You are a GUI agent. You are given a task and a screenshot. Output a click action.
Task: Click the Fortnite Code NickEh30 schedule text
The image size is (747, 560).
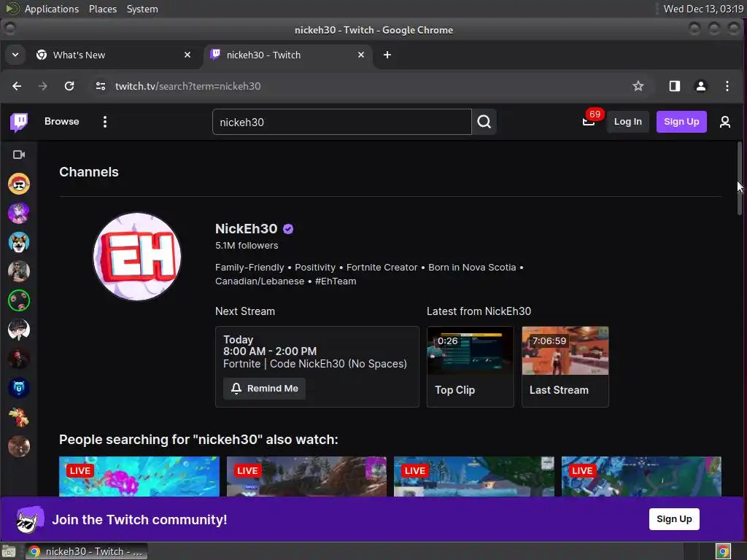coord(315,364)
